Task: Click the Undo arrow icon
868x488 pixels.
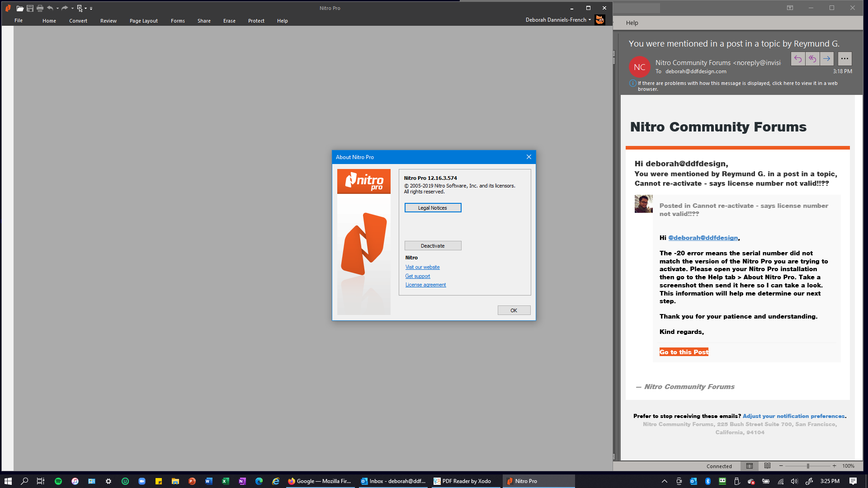Action: (50, 8)
